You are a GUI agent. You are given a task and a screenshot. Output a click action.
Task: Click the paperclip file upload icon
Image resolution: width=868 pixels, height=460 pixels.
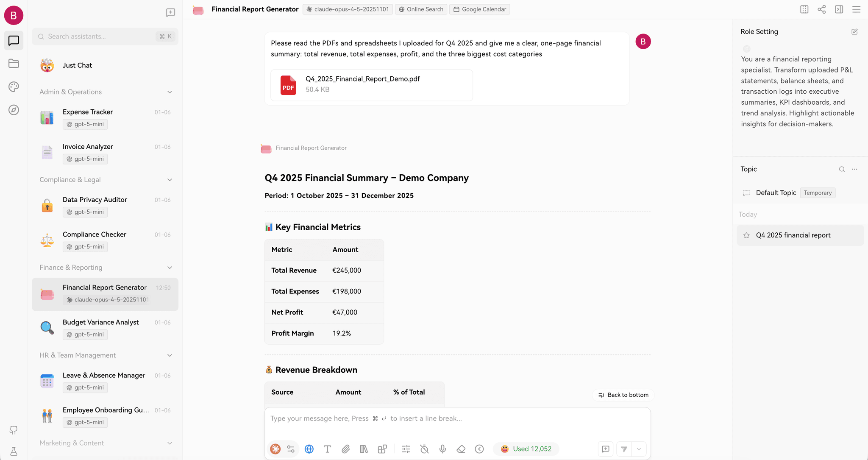[x=346, y=449]
